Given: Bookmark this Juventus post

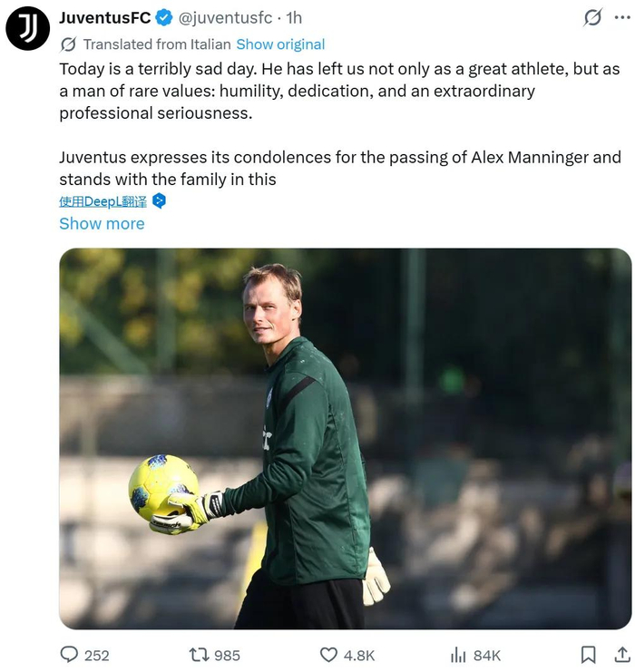Looking at the screenshot, I should 588,654.
